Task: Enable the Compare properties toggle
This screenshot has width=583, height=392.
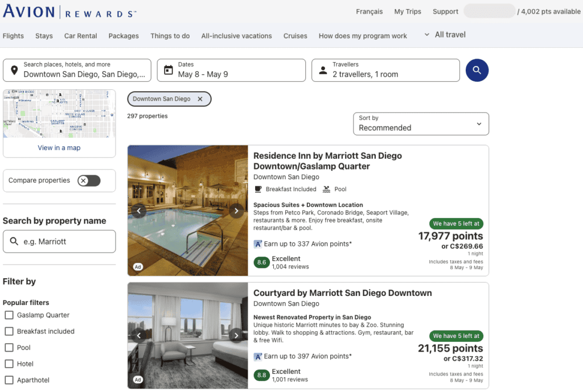Action: click(x=88, y=180)
